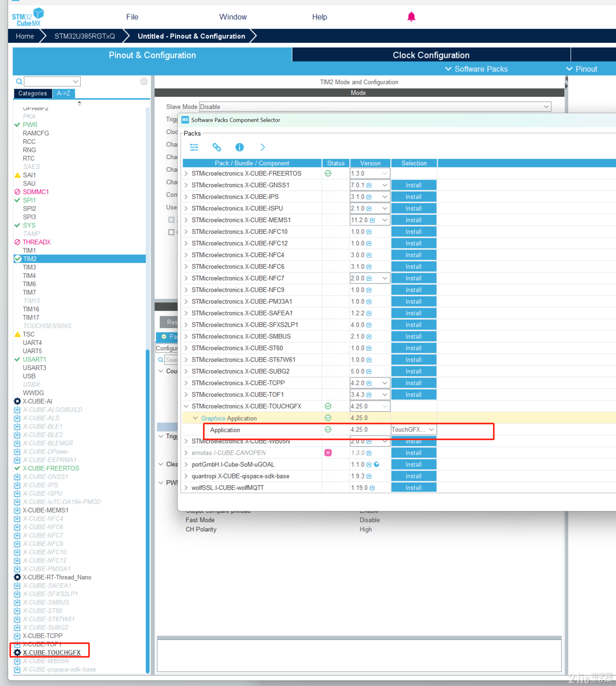616x686 pixels.
Task: Install the quantropi qispace-sdk-base pack
Action: 413,476
